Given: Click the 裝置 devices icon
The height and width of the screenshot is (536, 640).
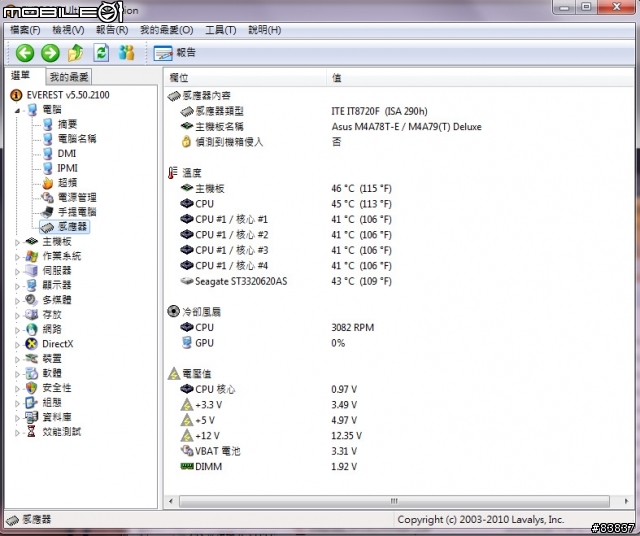Looking at the screenshot, I should 31,358.
